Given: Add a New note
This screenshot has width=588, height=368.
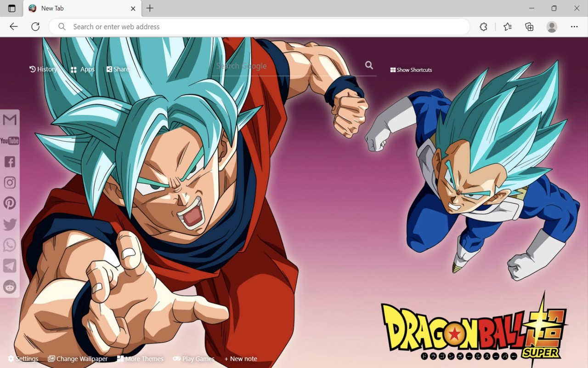Looking at the screenshot, I should point(241,359).
